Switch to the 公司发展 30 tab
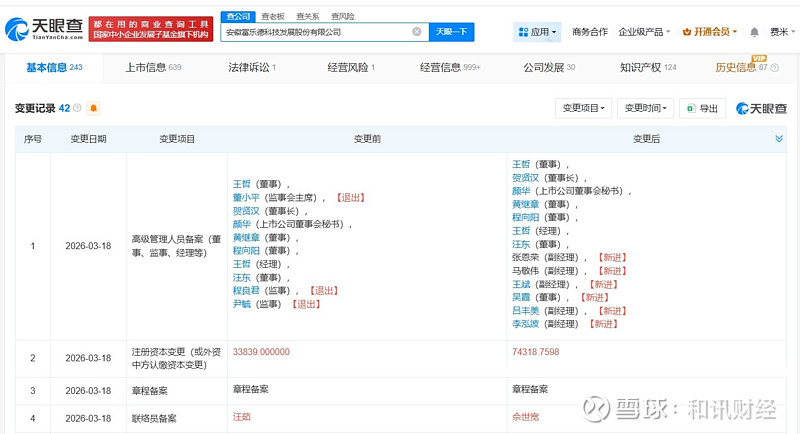The image size is (800, 434). tap(549, 67)
